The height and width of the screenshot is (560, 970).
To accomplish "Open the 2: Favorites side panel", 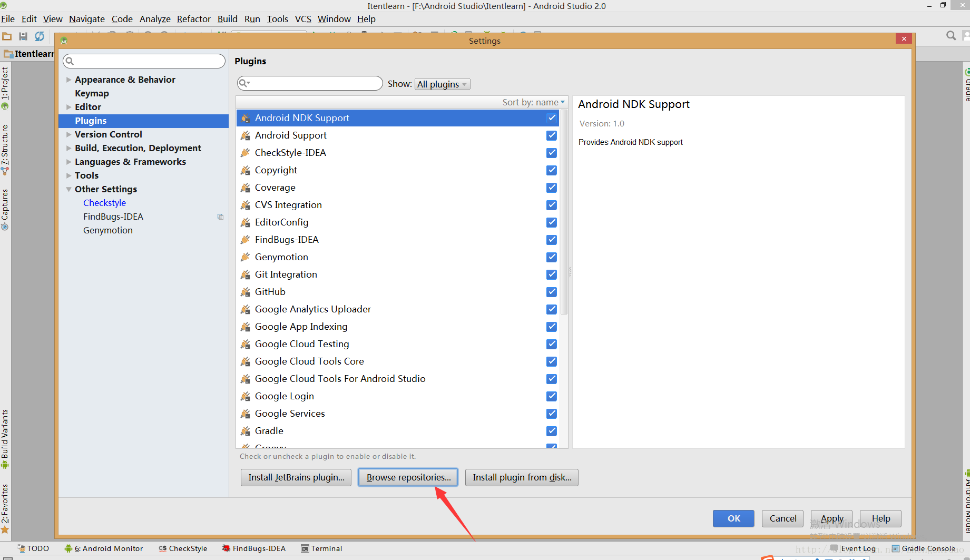I will (x=5, y=508).
